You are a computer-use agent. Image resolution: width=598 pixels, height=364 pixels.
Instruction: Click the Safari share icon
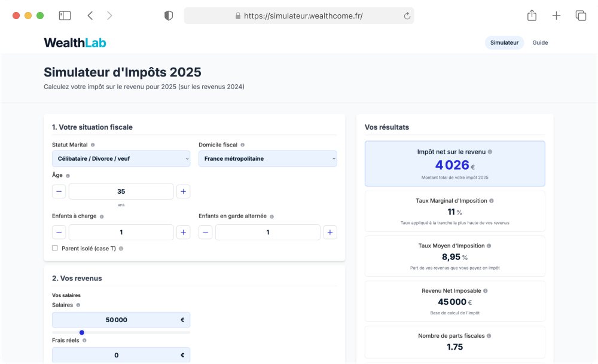click(x=532, y=15)
